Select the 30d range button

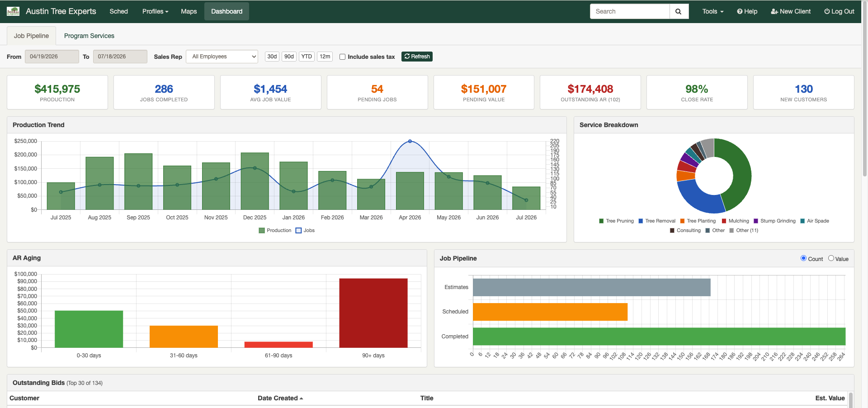272,57
